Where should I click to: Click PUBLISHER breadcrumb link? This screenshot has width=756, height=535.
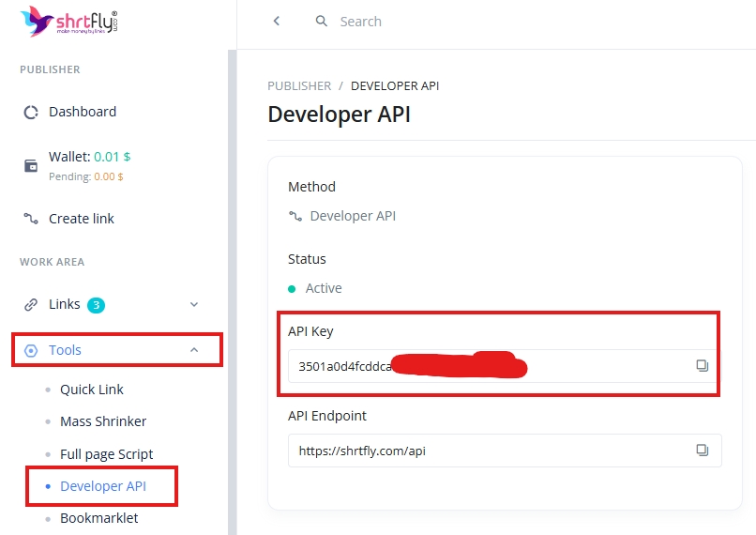(x=299, y=86)
